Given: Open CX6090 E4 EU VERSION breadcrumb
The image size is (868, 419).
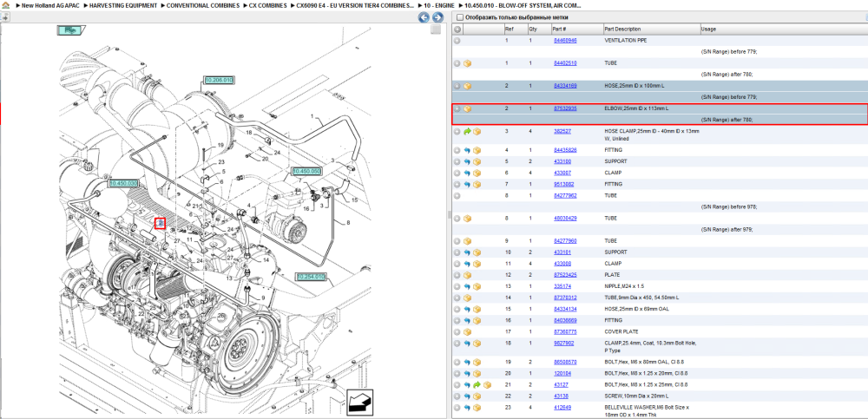Looking at the screenshot, I should (x=355, y=5).
